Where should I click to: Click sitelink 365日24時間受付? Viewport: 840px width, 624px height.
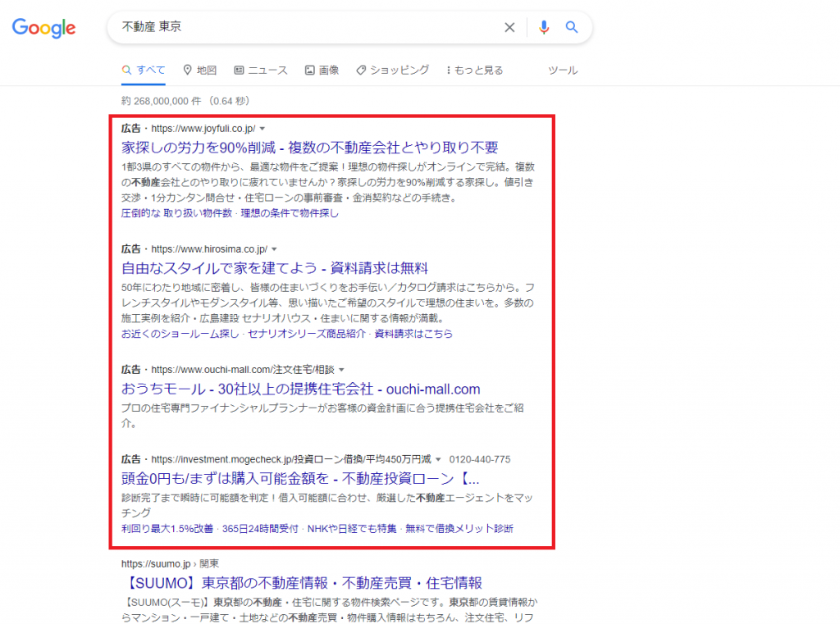coord(260,529)
